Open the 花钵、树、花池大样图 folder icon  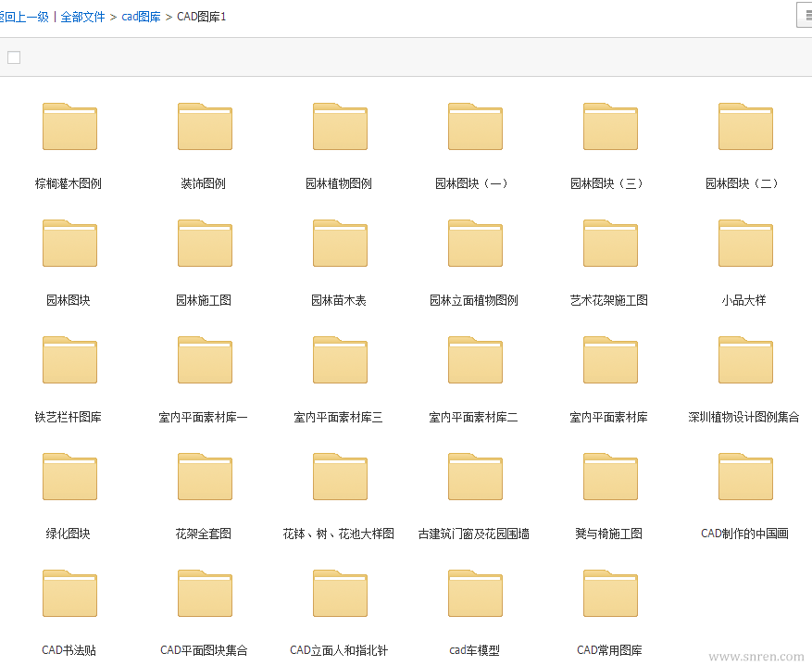click(x=340, y=476)
